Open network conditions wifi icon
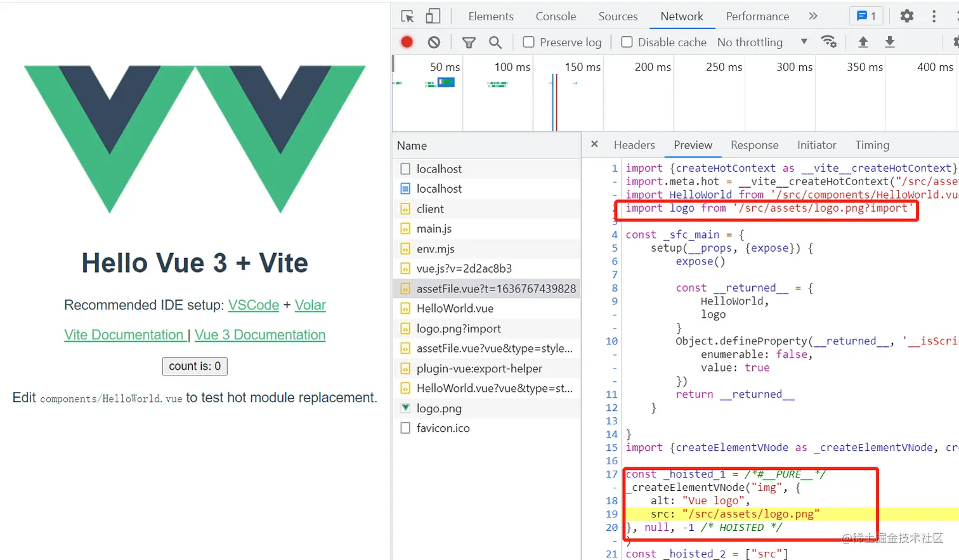The image size is (959, 560). (x=828, y=42)
